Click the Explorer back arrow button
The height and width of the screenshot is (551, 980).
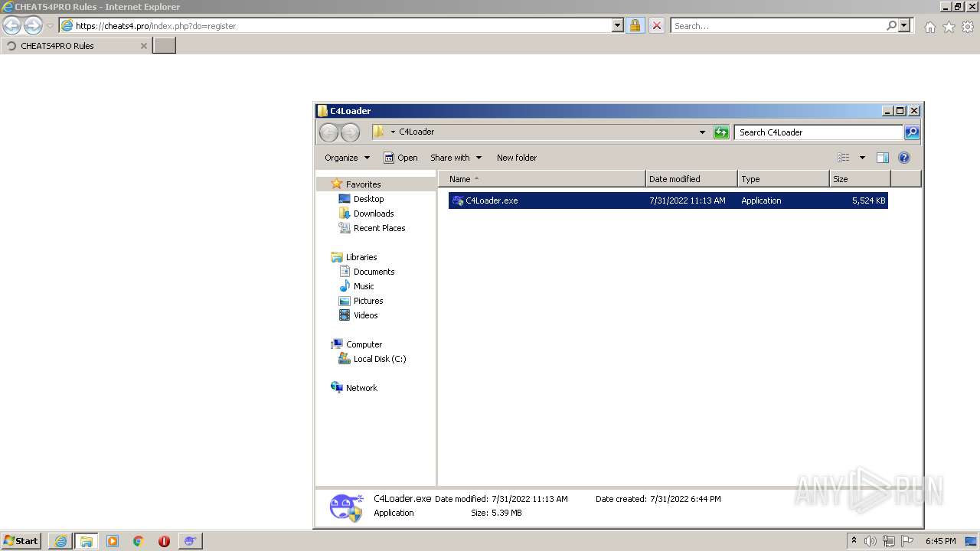pos(328,132)
